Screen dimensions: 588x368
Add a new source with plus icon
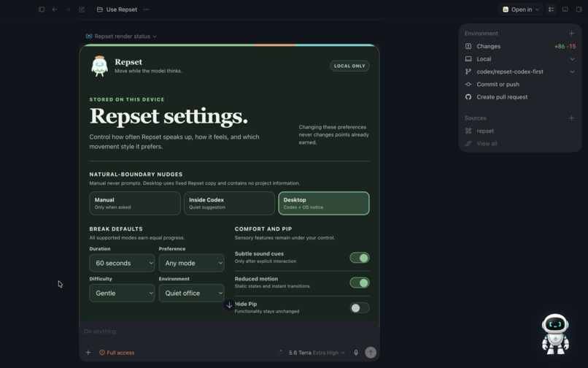571,118
